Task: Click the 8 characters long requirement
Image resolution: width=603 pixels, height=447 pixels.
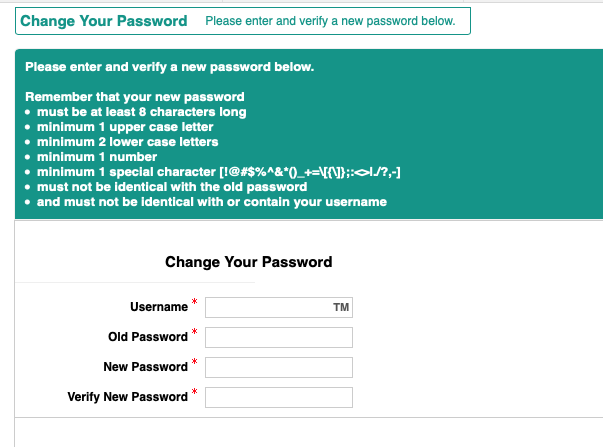Action: (x=141, y=112)
